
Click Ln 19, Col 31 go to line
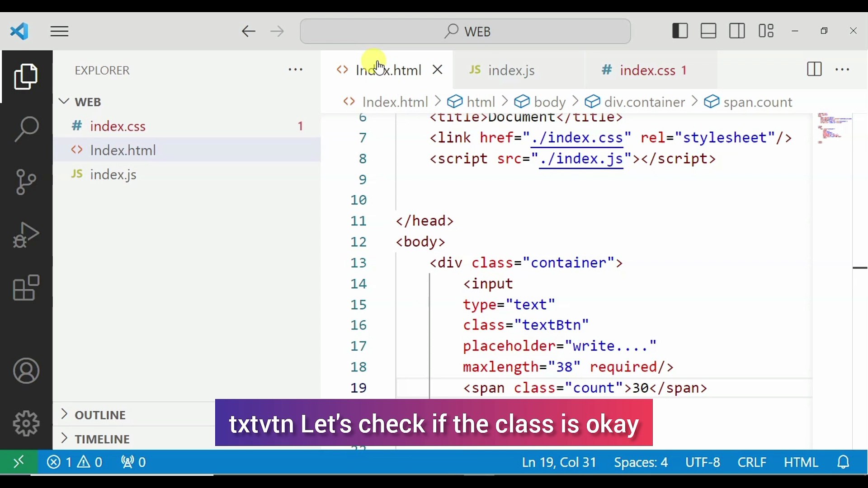tap(559, 462)
